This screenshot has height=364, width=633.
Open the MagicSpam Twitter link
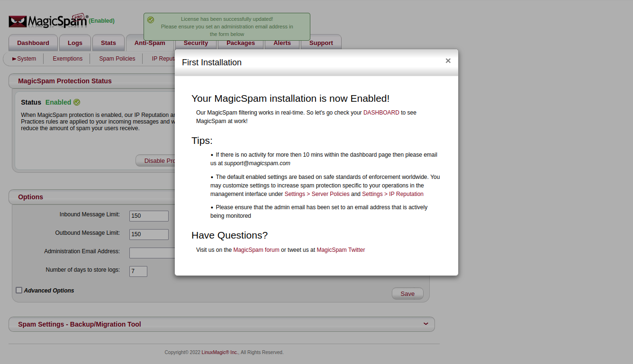coord(341,250)
